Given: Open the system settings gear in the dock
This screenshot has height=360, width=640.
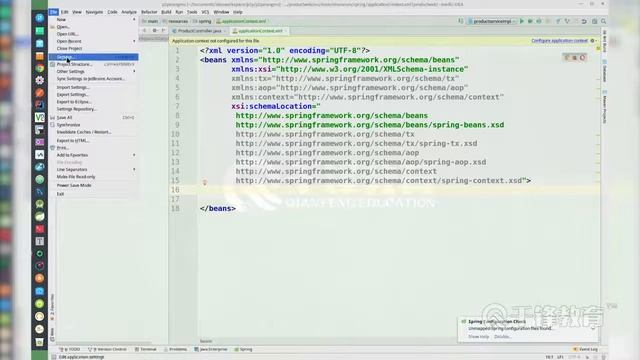Looking at the screenshot, I should coord(40,80).
